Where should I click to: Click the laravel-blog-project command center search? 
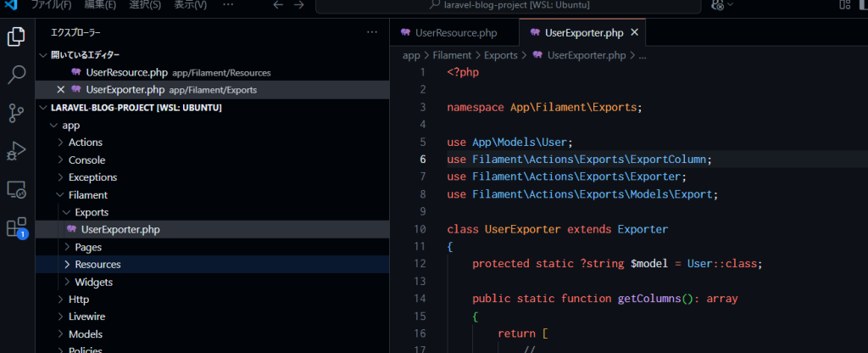(x=509, y=6)
